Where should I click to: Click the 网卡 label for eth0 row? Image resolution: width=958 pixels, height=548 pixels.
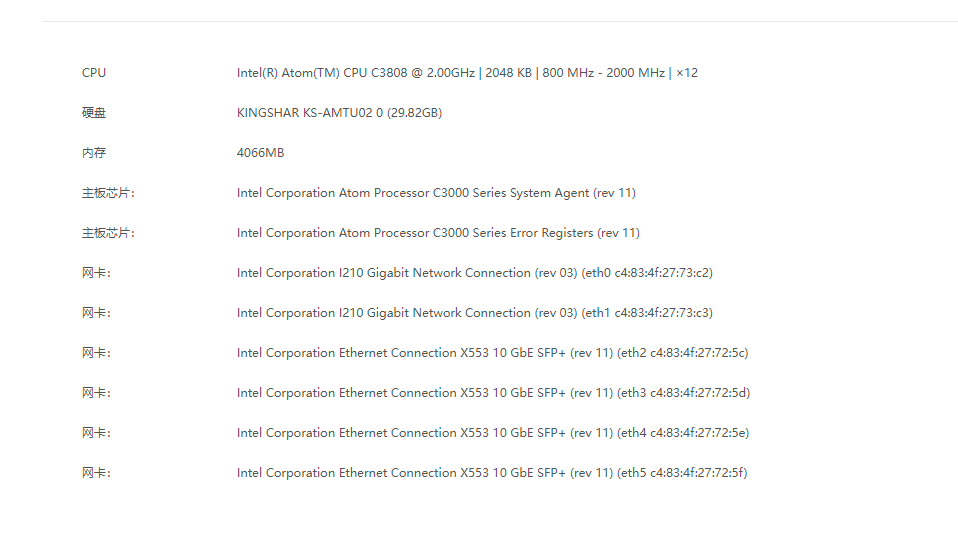(x=96, y=273)
